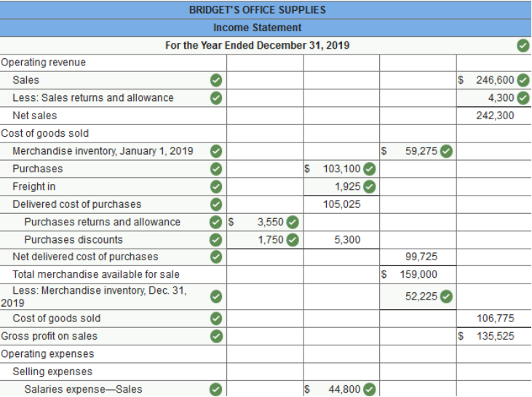Select the Salaries expense amount 44,800
The width and height of the screenshot is (532, 397).
coord(344,389)
